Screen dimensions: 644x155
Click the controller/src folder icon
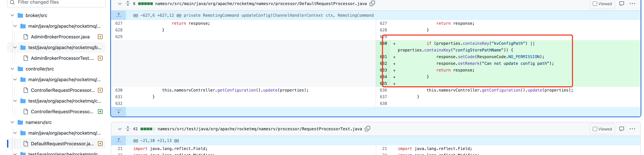pyautogui.click(x=20, y=69)
